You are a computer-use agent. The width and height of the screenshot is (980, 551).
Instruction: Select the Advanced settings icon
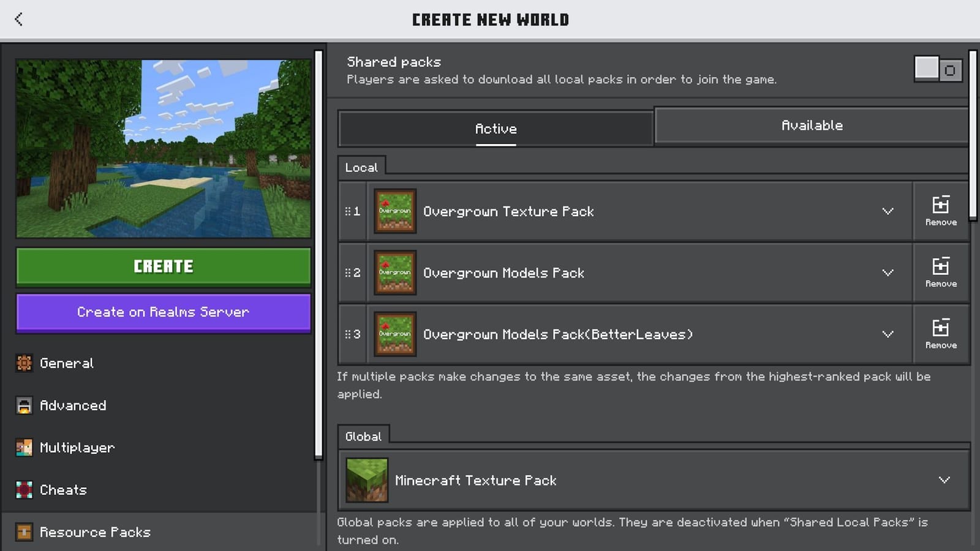[23, 405]
